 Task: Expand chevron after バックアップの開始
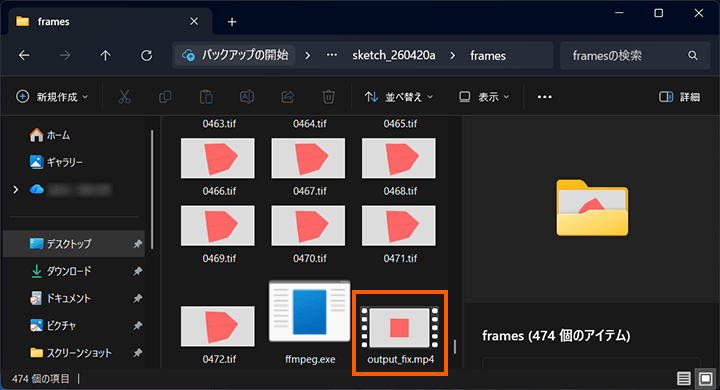308,56
